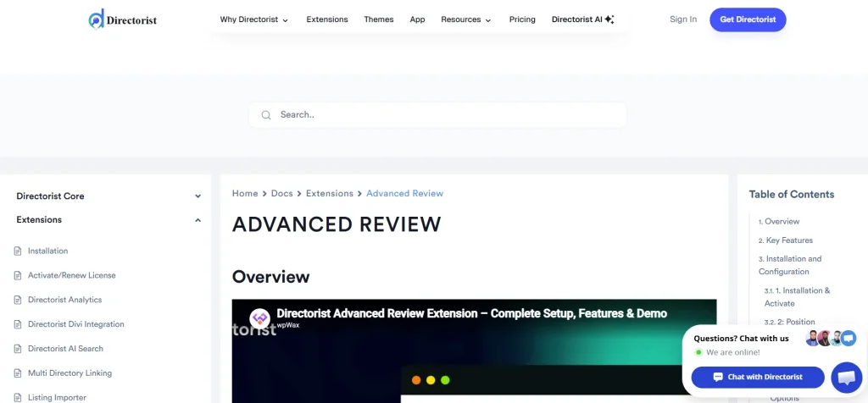Click the Sign In link
The image size is (868, 403).
pos(683,19)
